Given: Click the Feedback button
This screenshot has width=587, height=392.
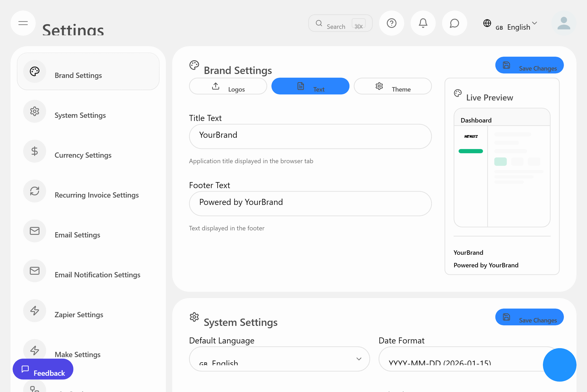Looking at the screenshot, I should tap(43, 369).
